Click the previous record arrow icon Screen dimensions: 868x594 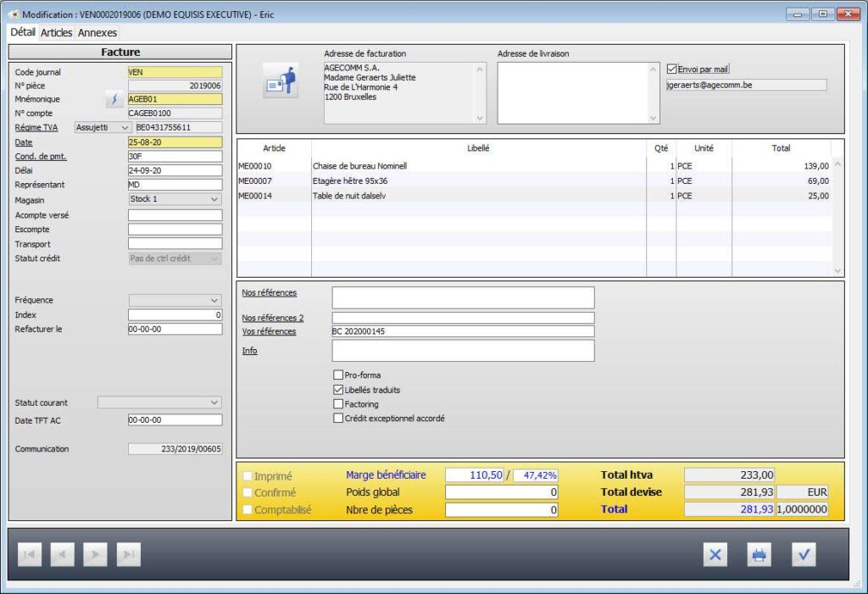(x=62, y=554)
